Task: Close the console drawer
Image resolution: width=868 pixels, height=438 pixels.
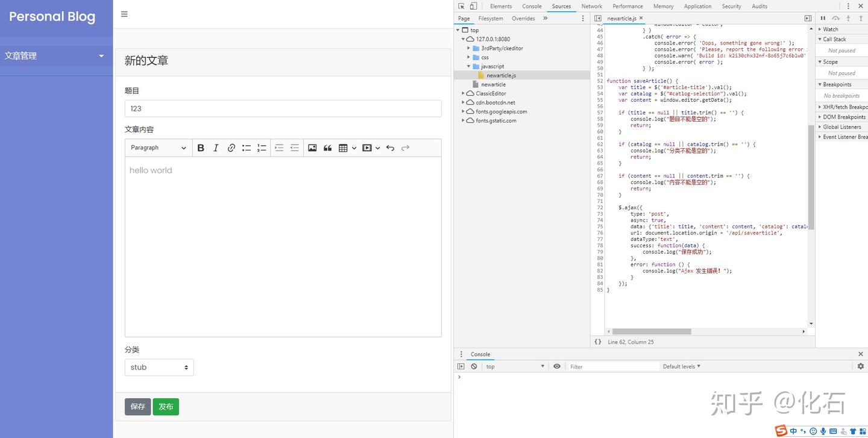Action: point(860,354)
